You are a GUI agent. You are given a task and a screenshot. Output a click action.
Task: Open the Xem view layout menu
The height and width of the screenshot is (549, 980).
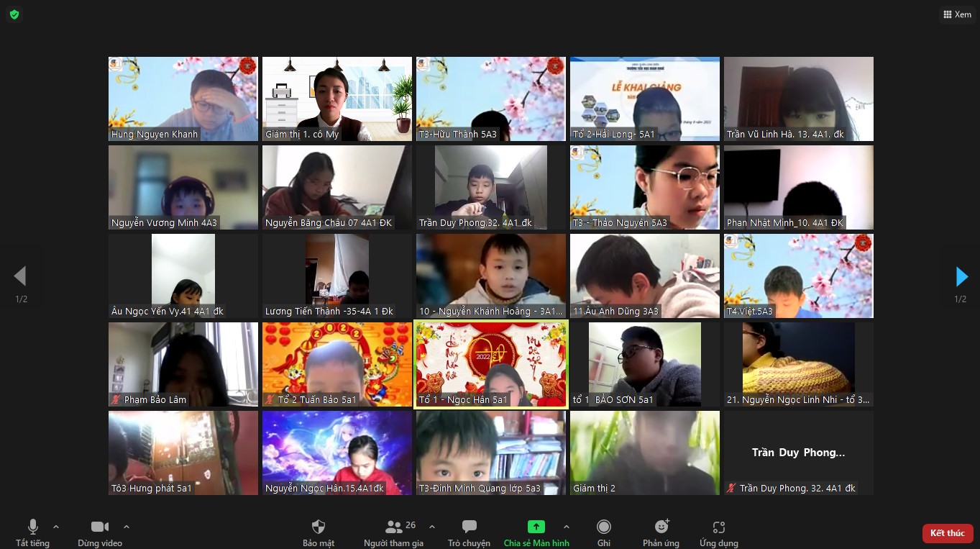coord(957,14)
